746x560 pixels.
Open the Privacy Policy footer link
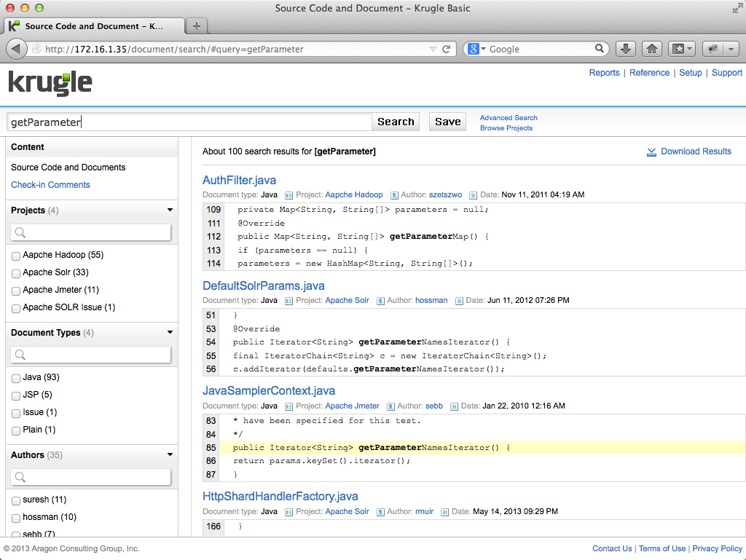click(x=717, y=548)
